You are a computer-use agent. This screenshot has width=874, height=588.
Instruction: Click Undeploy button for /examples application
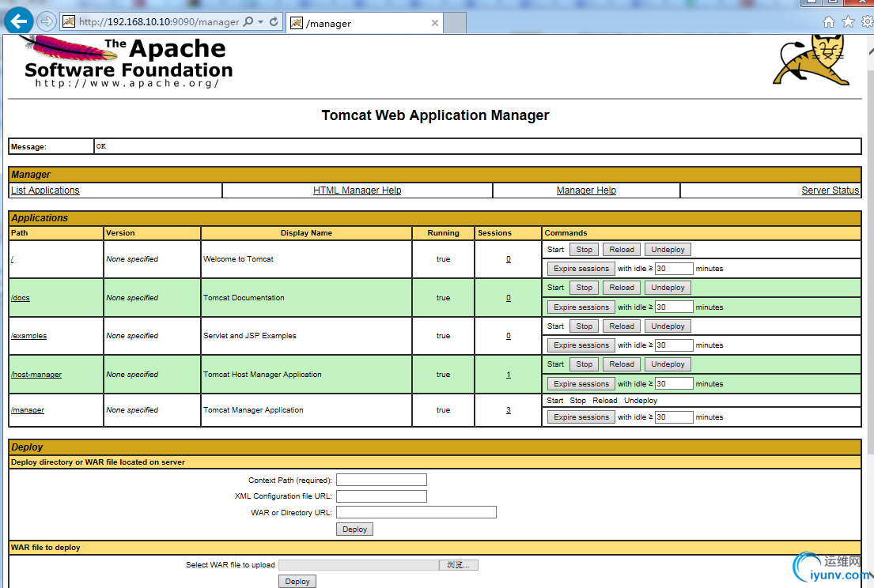[x=668, y=326]
